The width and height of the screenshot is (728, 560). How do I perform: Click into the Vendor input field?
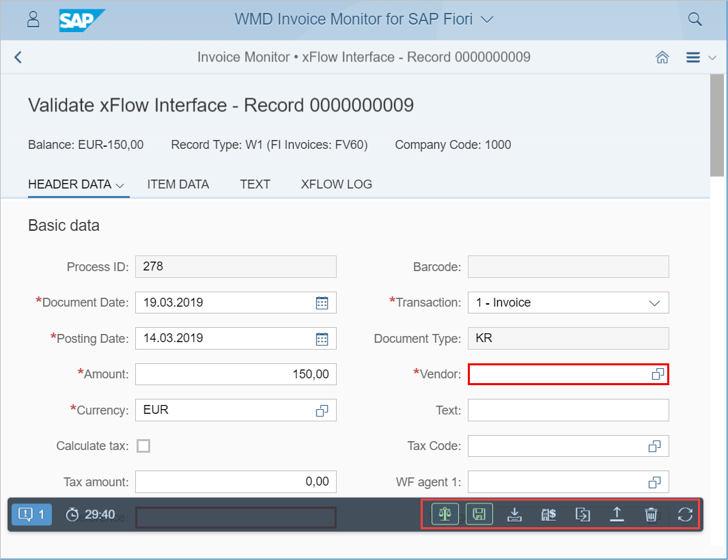558,374
